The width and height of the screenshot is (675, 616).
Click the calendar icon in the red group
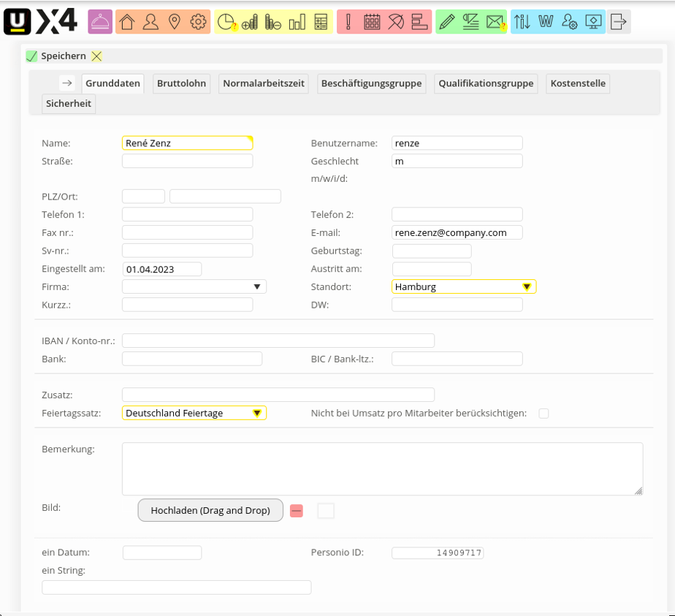tap(372, 22)
